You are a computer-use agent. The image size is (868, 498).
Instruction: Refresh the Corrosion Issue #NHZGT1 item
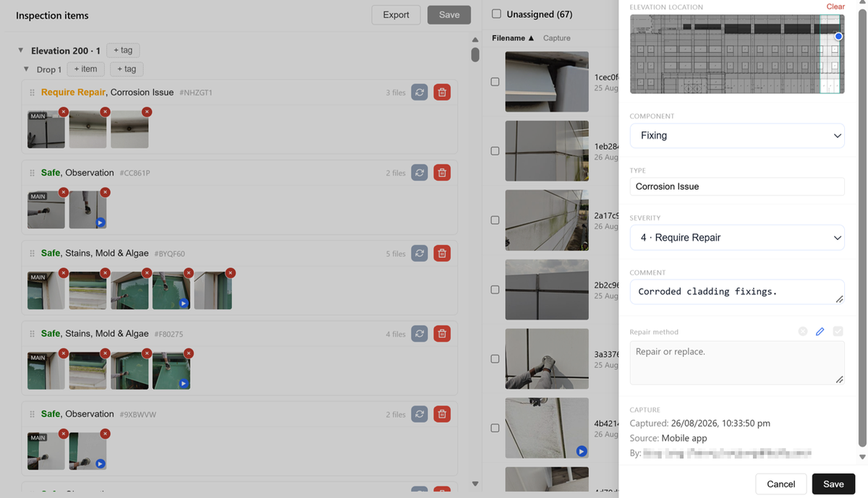[x=420, y=93]
